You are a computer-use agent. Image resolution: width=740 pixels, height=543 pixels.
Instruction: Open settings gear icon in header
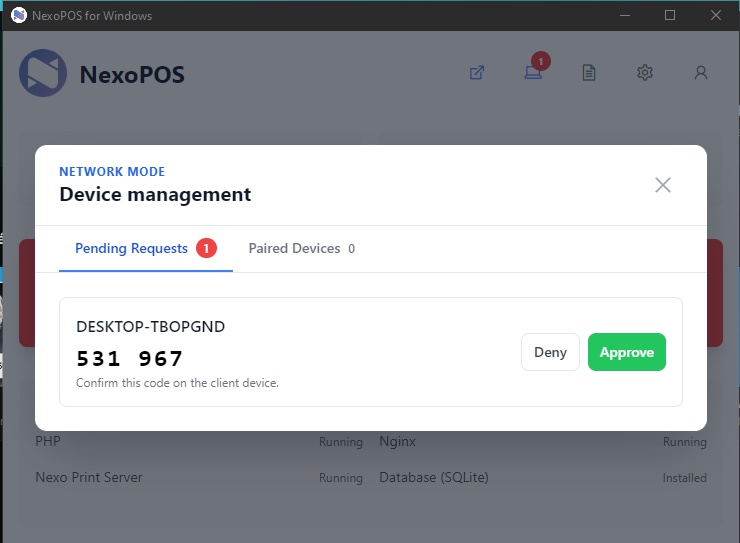[645, 73]
